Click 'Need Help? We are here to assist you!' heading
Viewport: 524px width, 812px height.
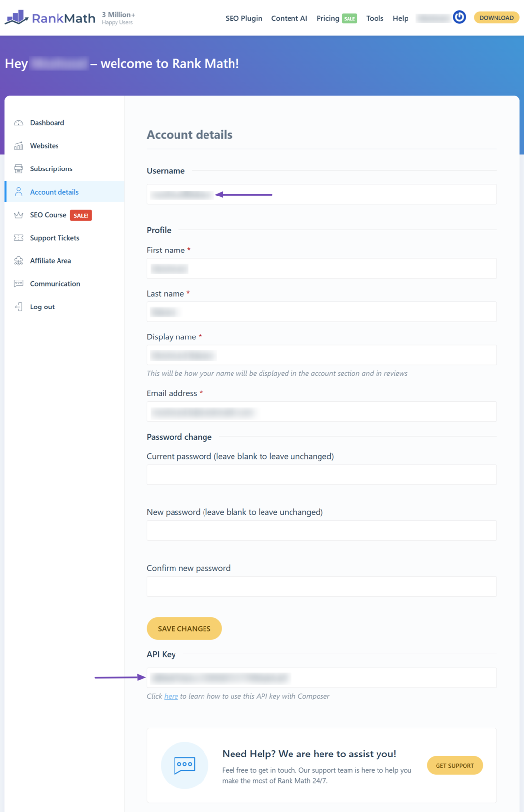[x=309, y=754]
